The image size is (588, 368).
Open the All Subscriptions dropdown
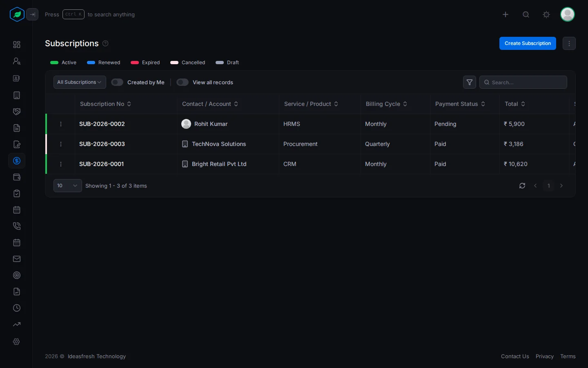[80, 82]
